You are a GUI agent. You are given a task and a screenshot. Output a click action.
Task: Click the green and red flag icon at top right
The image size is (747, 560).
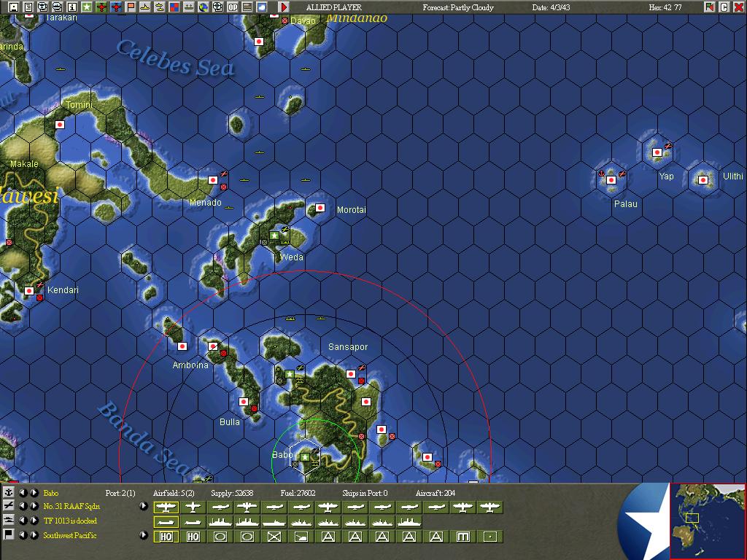[x=710, y=7]
